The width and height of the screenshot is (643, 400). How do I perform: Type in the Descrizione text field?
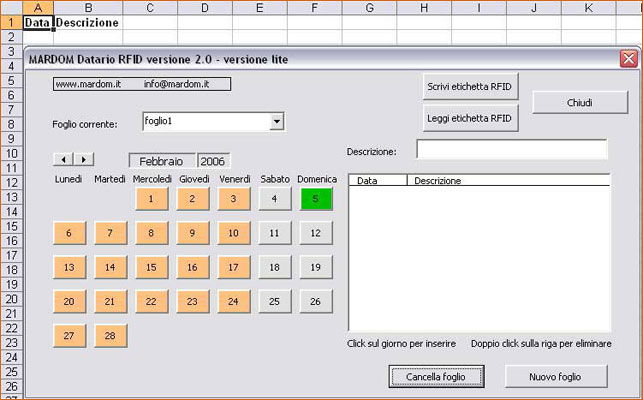[511, 150]
